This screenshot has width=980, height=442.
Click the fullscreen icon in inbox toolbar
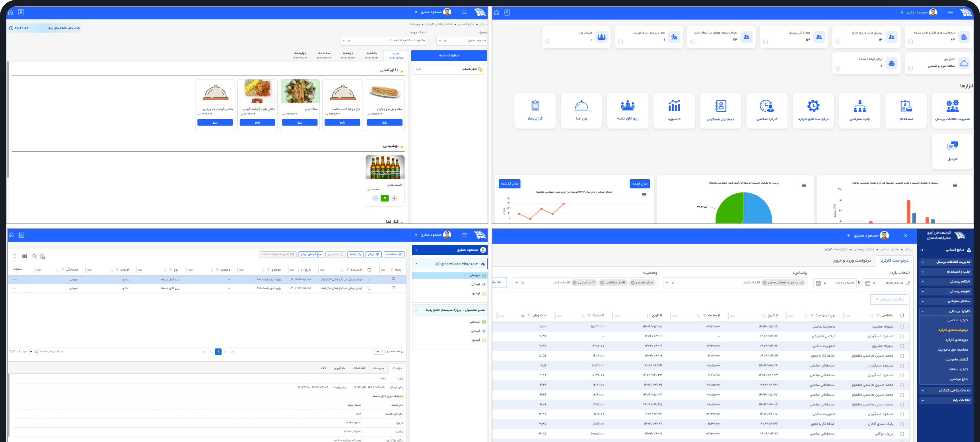tap(15, 256)
